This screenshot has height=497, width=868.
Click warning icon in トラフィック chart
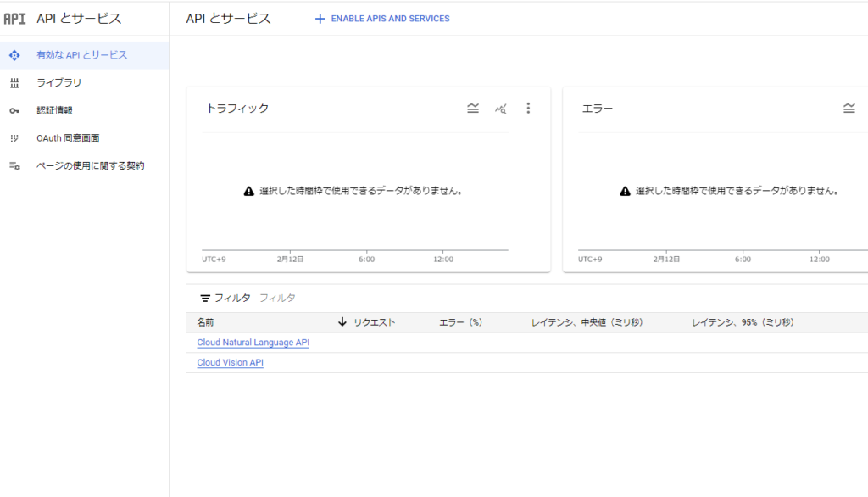pyautogui.click(x=249, y=191)
